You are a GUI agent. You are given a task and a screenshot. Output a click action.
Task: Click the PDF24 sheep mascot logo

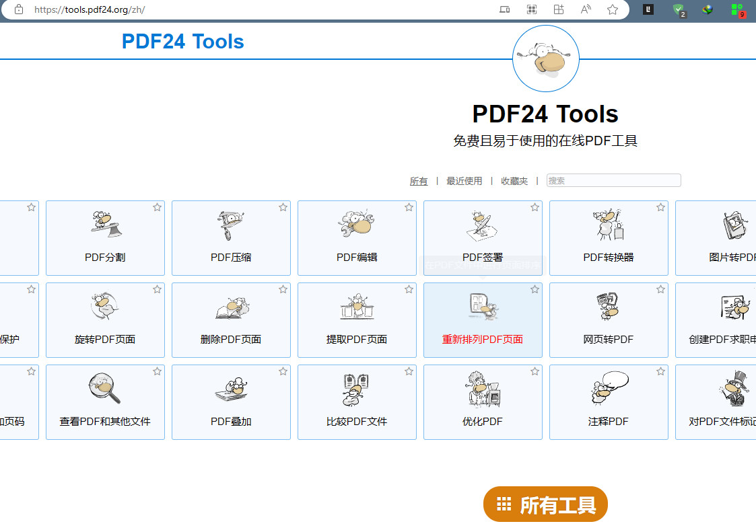coord(545,59)
